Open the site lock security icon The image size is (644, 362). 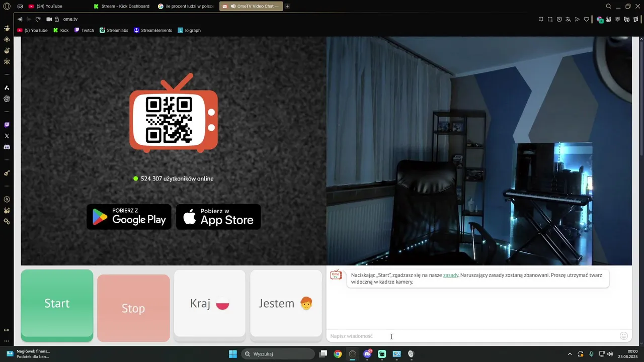[x=57, y=19]
